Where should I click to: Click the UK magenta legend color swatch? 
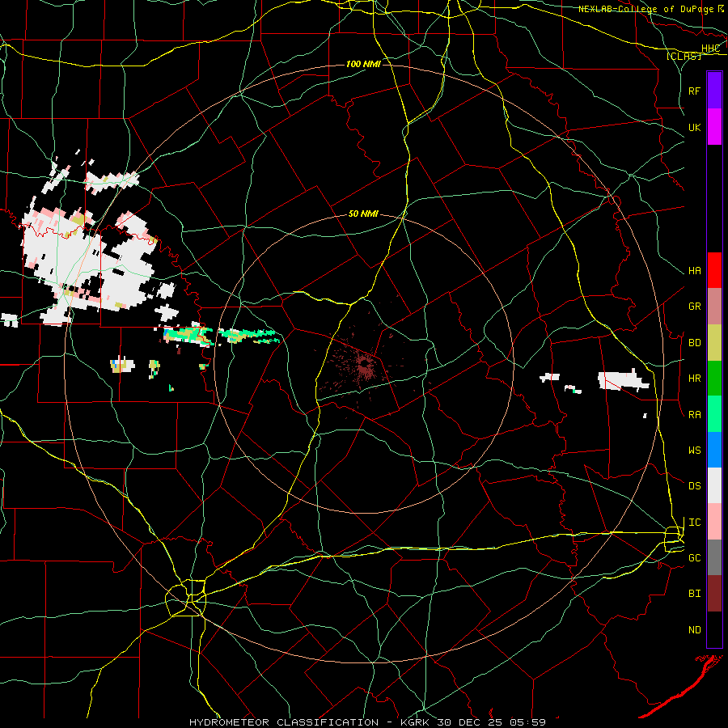(714, 127)
